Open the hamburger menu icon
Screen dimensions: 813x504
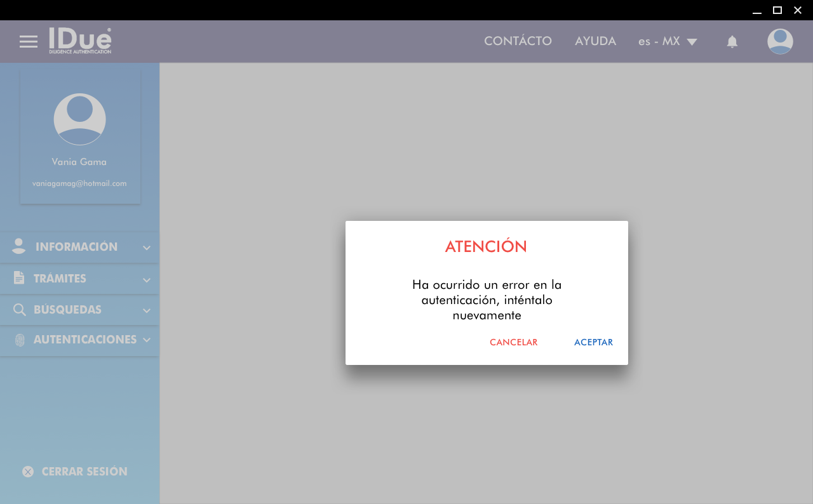pyautogui.click(x=29, y=42)
